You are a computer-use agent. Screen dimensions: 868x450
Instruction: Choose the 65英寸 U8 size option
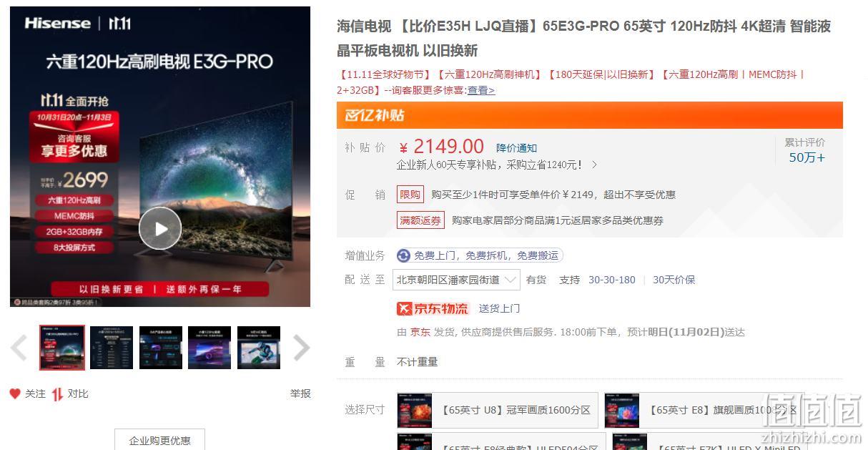[x=498, y=410]
